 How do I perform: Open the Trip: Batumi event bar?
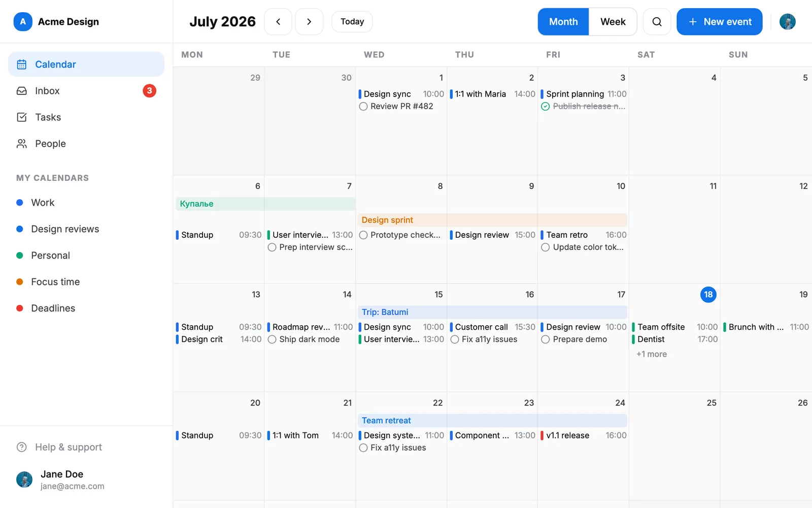[492, 312]
